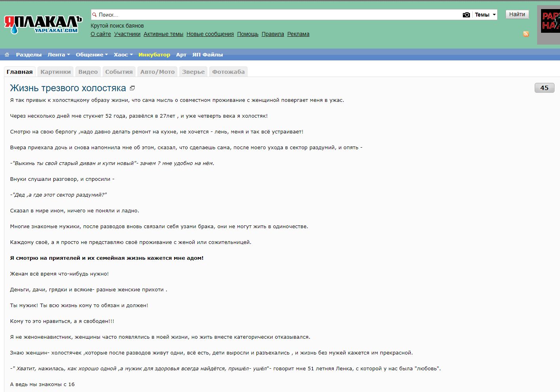Open the Участники link

[127, 34]
